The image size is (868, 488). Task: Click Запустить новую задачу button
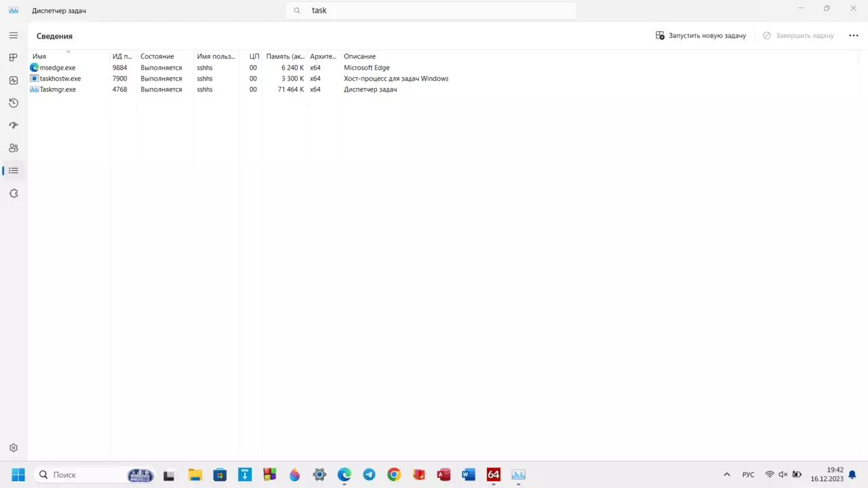pos(701,35)
